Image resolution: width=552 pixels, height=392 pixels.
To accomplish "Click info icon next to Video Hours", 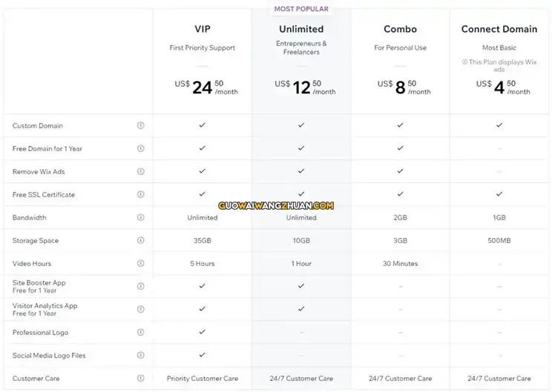I will (x=140, y=263).
